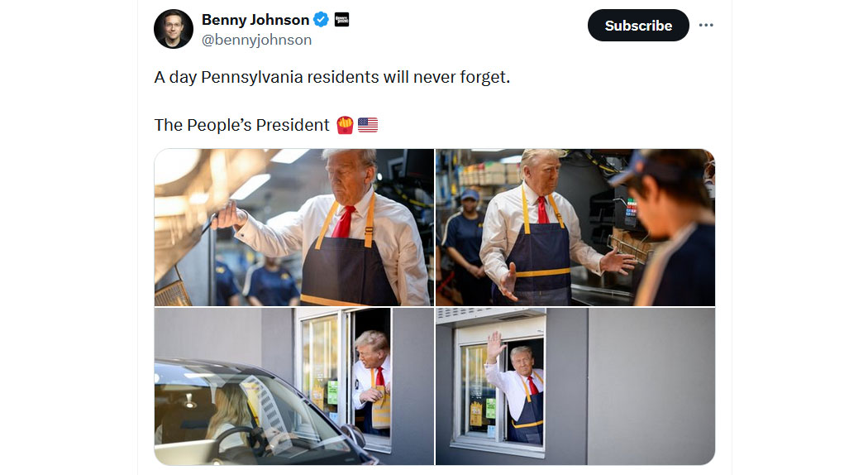
Task: Open the bottom-right waving window photo
Action: (x=575, y=386)
